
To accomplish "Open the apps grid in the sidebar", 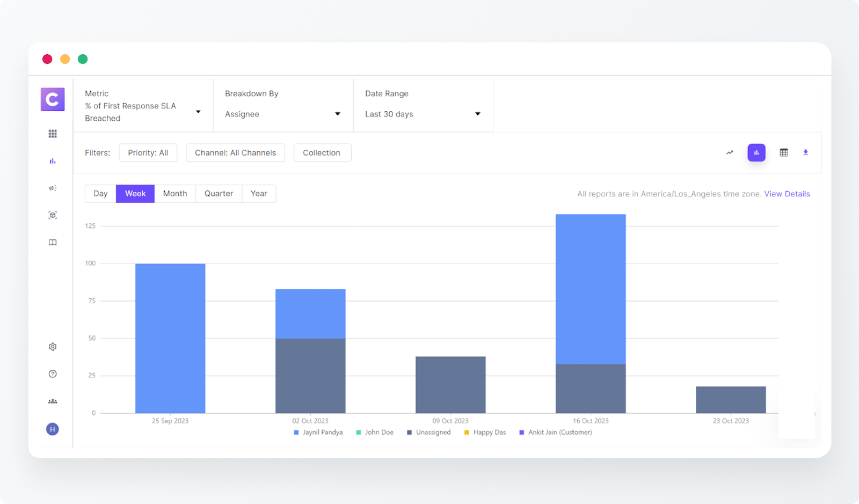I will [x=52, y=134].
